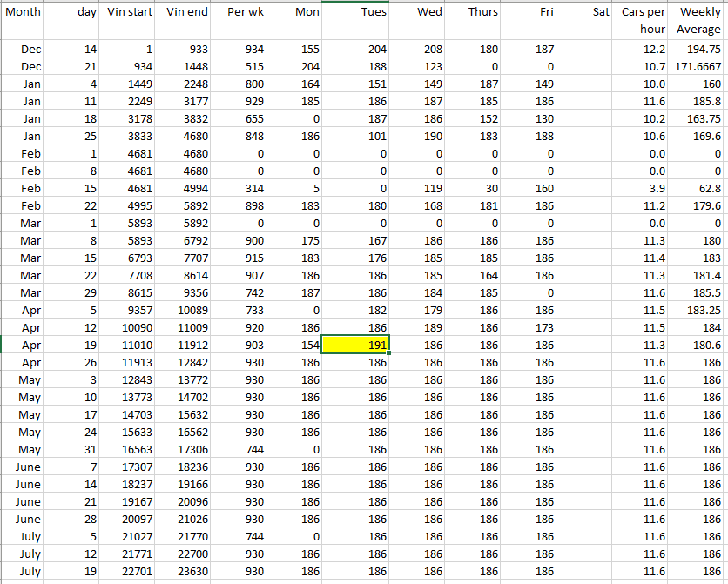
Task: Click the Vin end cell showing 23630
Action: click(x=185, y=571)
